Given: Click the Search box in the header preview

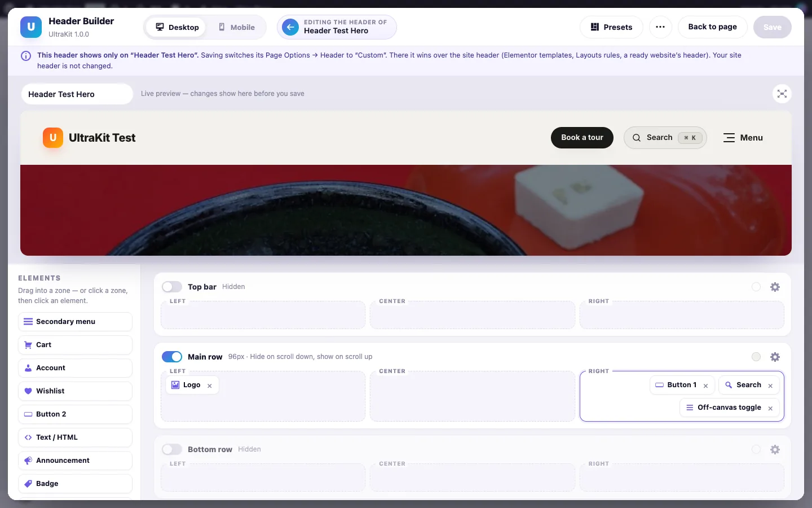Looking at the screenshot, I should [x=665, y=138].
